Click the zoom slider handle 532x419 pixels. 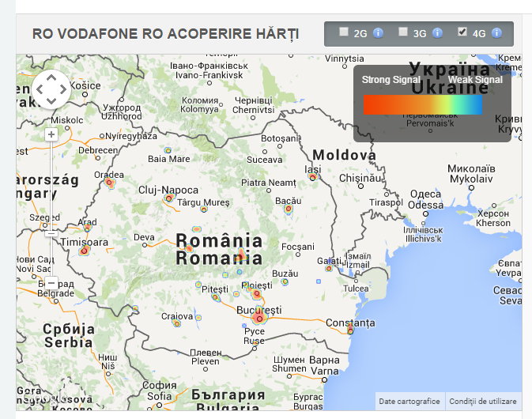tap(51, 233)
